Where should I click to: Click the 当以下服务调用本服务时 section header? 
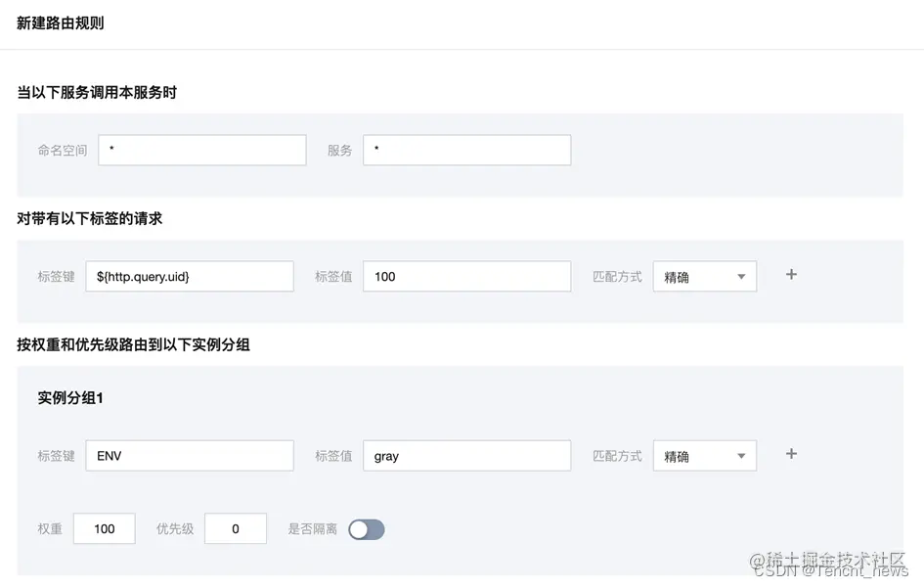(x=88, y=92)
